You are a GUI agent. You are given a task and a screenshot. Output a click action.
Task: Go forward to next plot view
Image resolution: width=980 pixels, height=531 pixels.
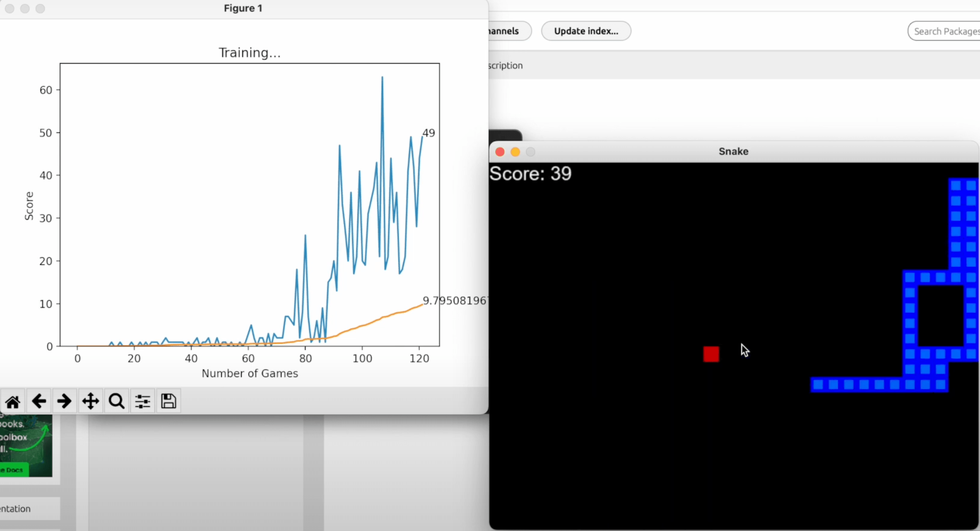64,402
